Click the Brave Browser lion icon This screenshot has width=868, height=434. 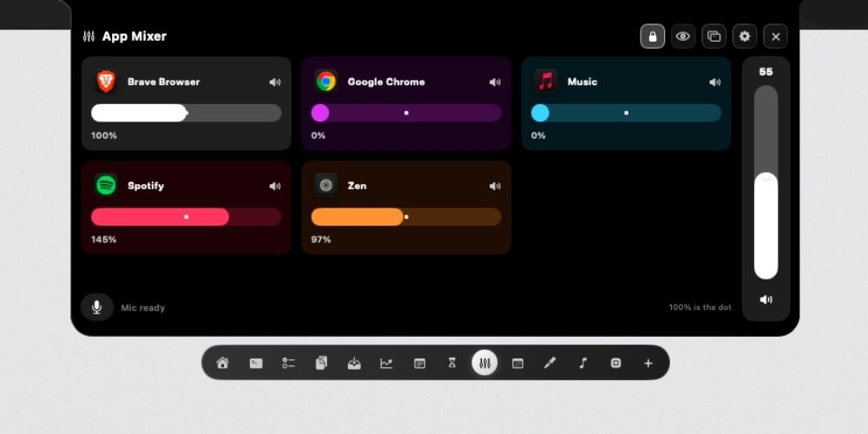click(x=106, y=82)
